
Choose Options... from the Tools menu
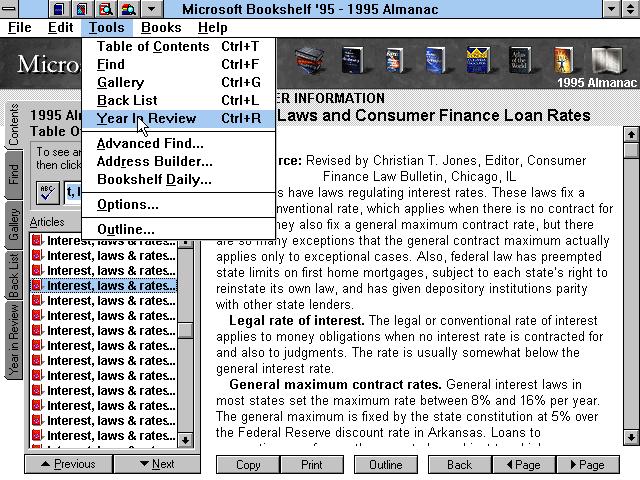(178, 204)
